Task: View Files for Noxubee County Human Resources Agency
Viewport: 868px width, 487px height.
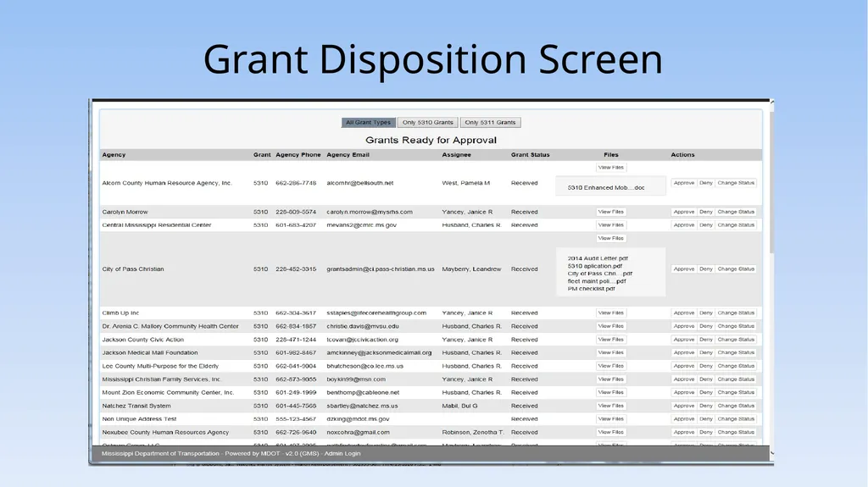Action: pos(610,432)
